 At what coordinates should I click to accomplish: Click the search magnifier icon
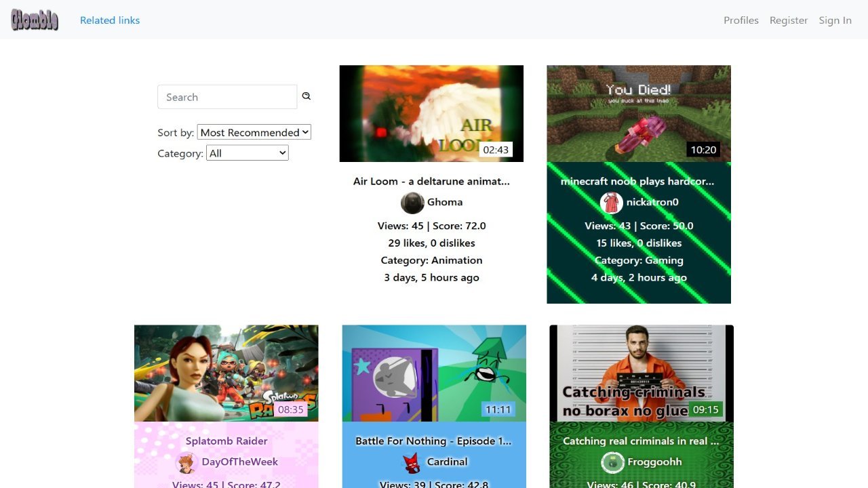(x=307, y=96)
